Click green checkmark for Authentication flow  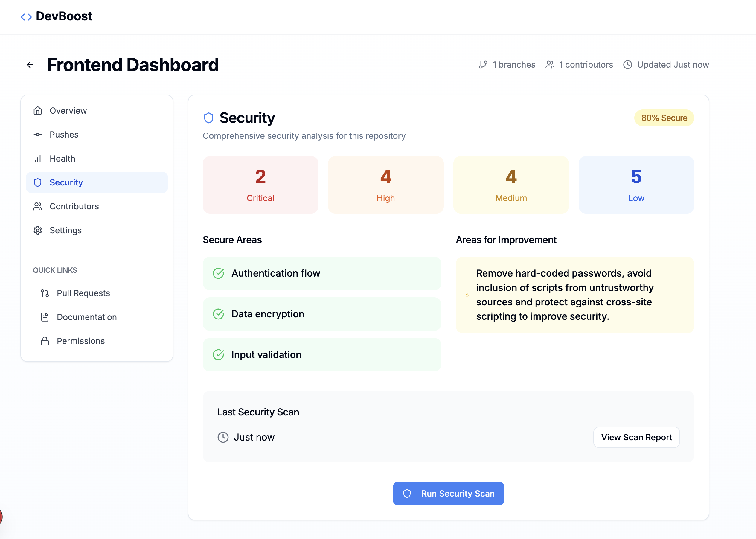click(x=218, y=273)
